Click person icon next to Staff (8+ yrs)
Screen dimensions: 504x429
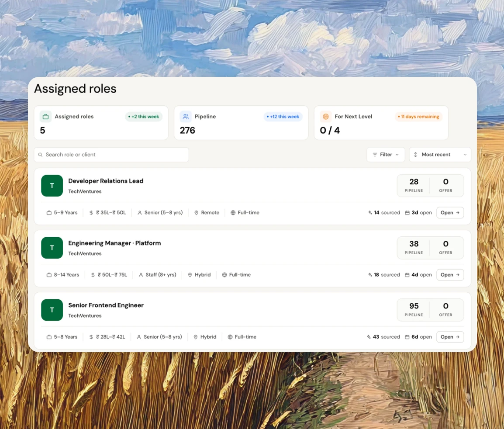[141, 275]
